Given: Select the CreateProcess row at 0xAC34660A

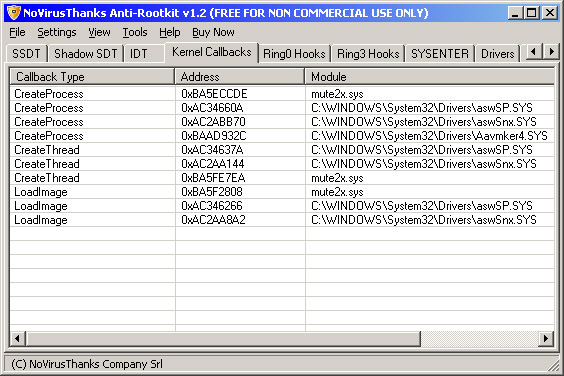Looking at the screenshot, I should click(282, 108).
